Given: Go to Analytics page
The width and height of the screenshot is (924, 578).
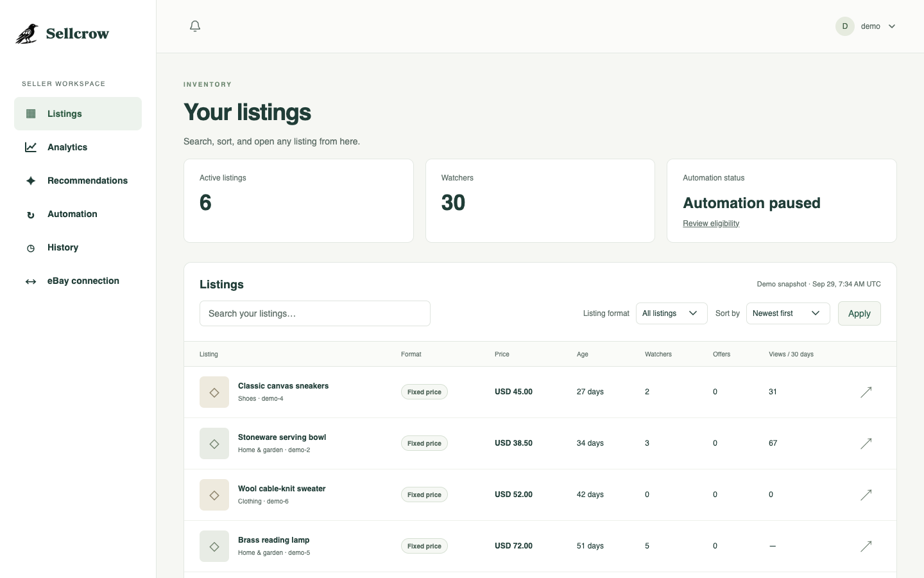Looking at the screenshot, I should [78, 147].
